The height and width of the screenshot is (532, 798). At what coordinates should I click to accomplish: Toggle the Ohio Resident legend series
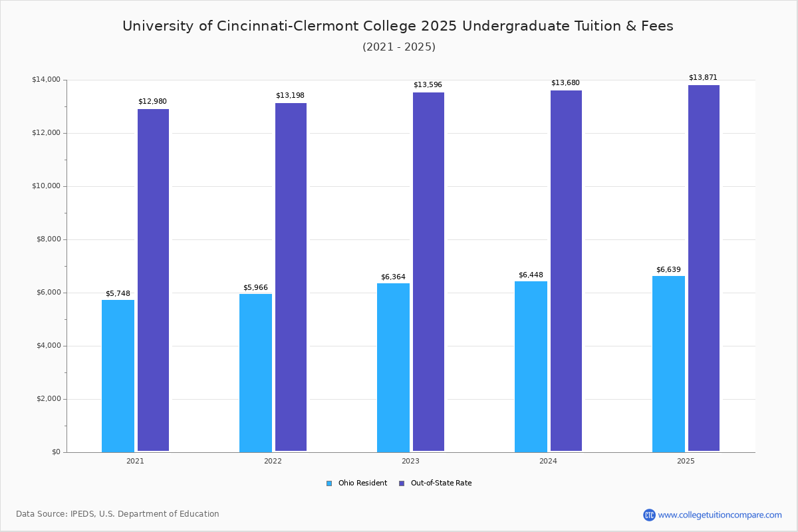pos(362,483)
